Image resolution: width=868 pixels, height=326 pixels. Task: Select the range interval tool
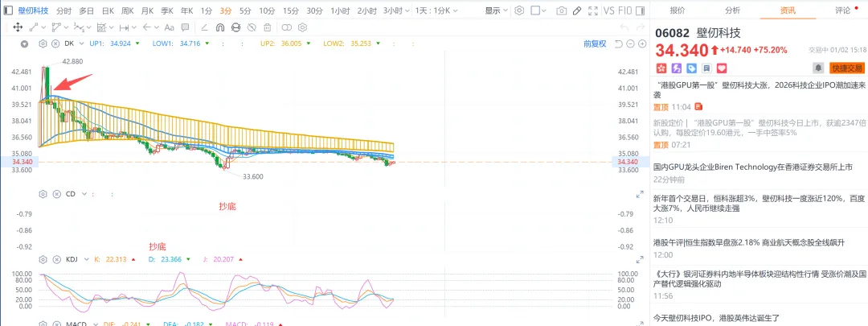[124, 27]
